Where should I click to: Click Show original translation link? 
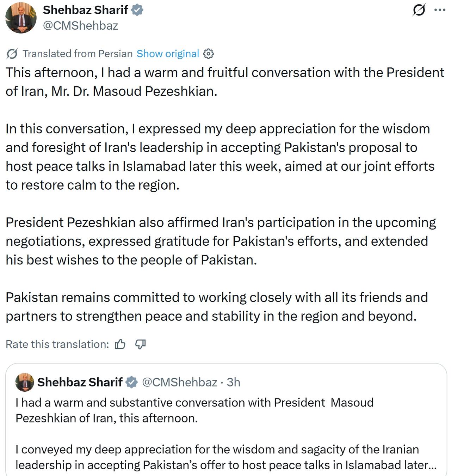coord(168,54)
